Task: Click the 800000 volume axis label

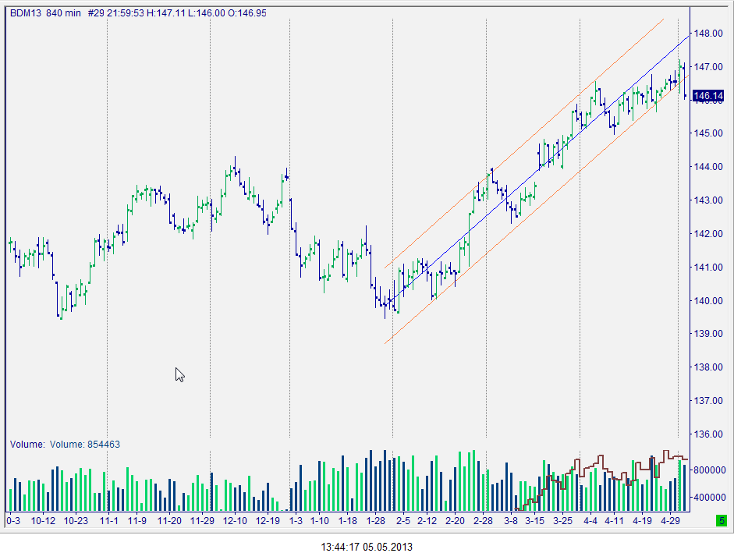Action: click(710, 470)
